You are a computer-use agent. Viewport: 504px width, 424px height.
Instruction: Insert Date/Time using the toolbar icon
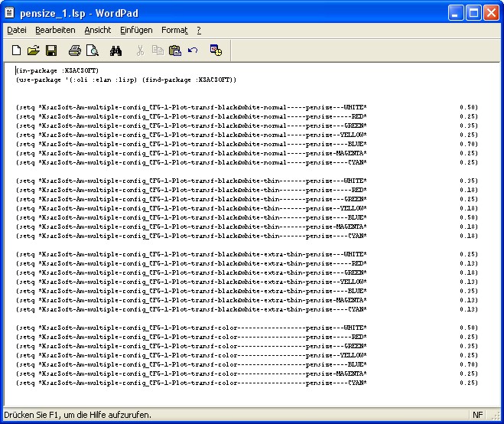pyautogui.click(x=216, y=51)
